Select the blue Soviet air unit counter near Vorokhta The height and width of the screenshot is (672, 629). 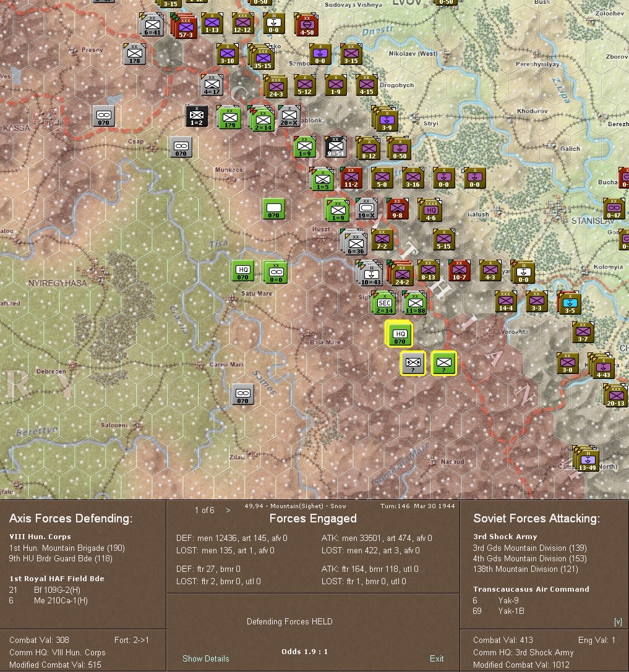[x=570, y=302]
